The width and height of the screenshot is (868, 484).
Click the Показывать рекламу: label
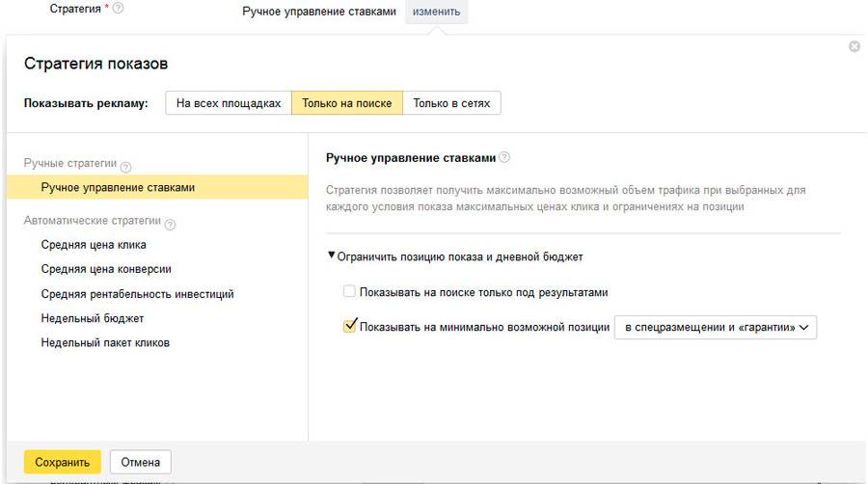(86, 103)
